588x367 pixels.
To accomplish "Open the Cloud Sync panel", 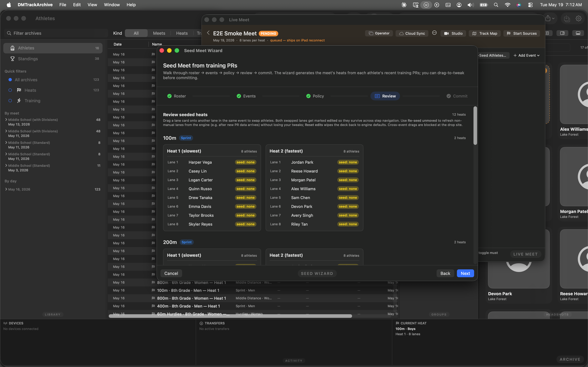I will pyautogui.click(x=412, y=33).
